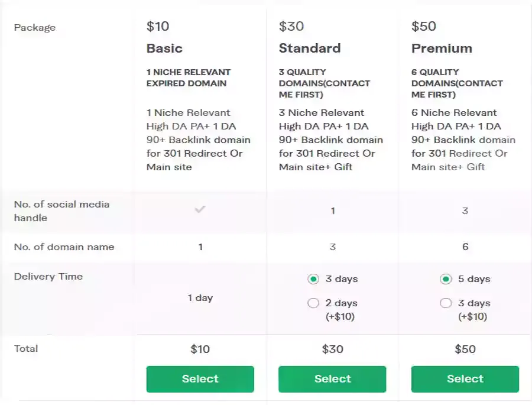Click the Basic social media checkmark icon

200,209
